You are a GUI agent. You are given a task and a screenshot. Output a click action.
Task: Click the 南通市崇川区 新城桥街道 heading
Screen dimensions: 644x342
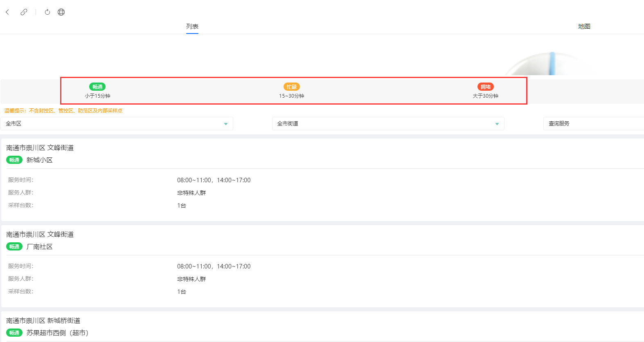pos(43,321)
